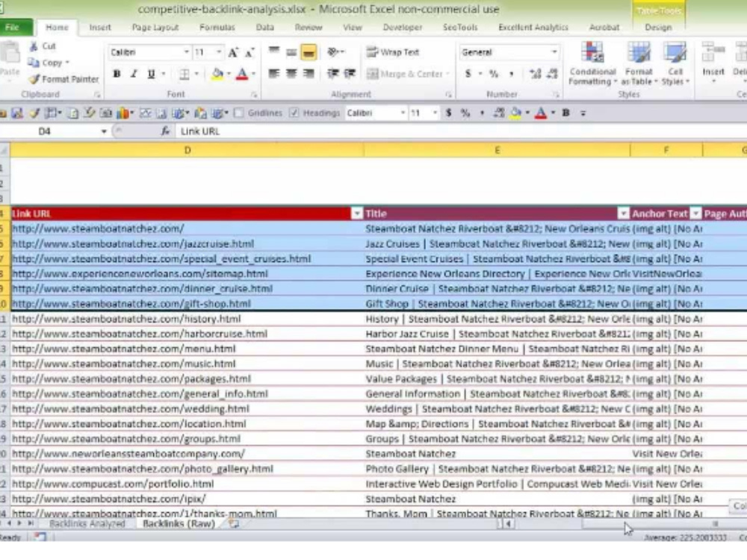Screen dimensions: 747x560
Task: Click the red Font Color icon in ribbon
Action: click(x=242, y=74)
